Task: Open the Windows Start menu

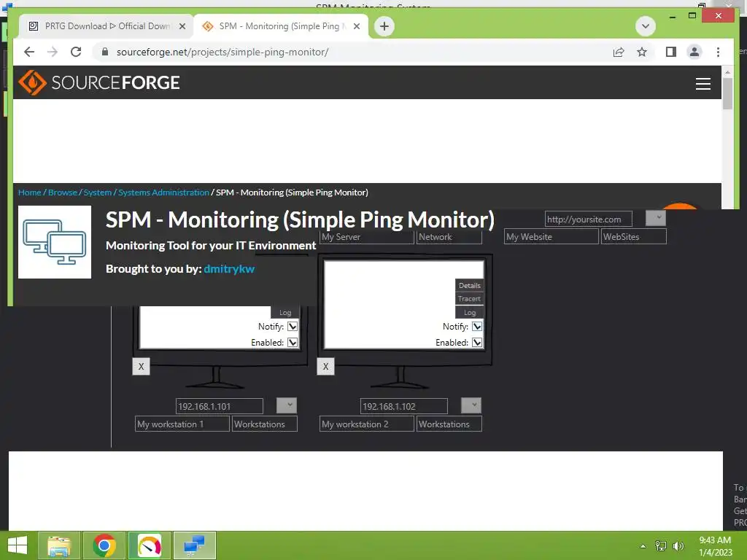Action: (18, 545)
